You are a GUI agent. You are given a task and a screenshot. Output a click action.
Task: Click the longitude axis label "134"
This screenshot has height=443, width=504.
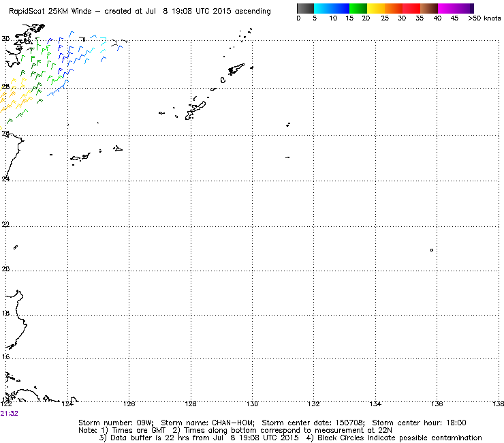click(x=375, y=404)
